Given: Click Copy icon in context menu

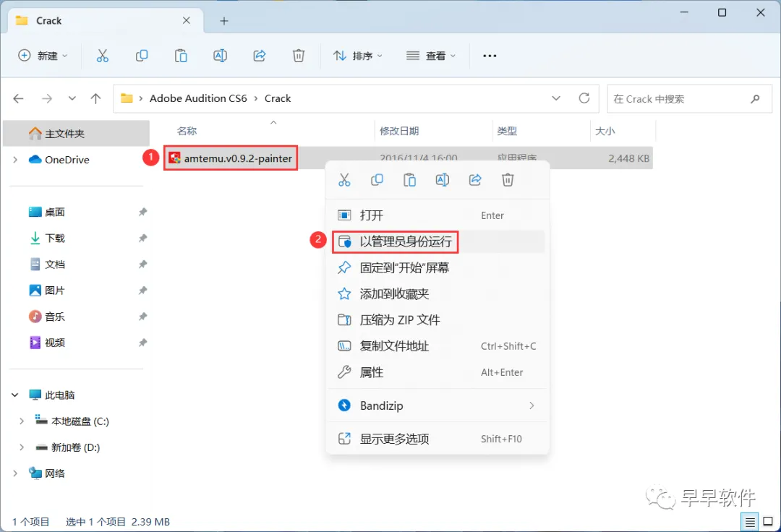Looking at the screenshot, I should [377, 180].
